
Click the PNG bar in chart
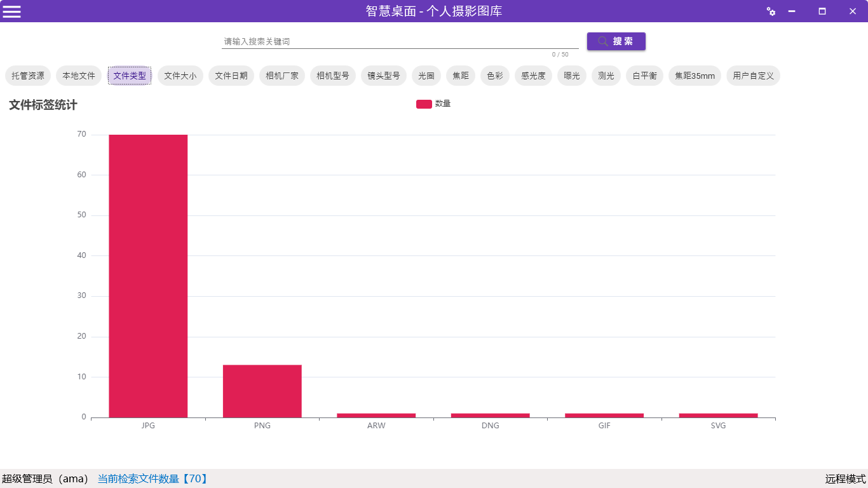coord(262,391)
